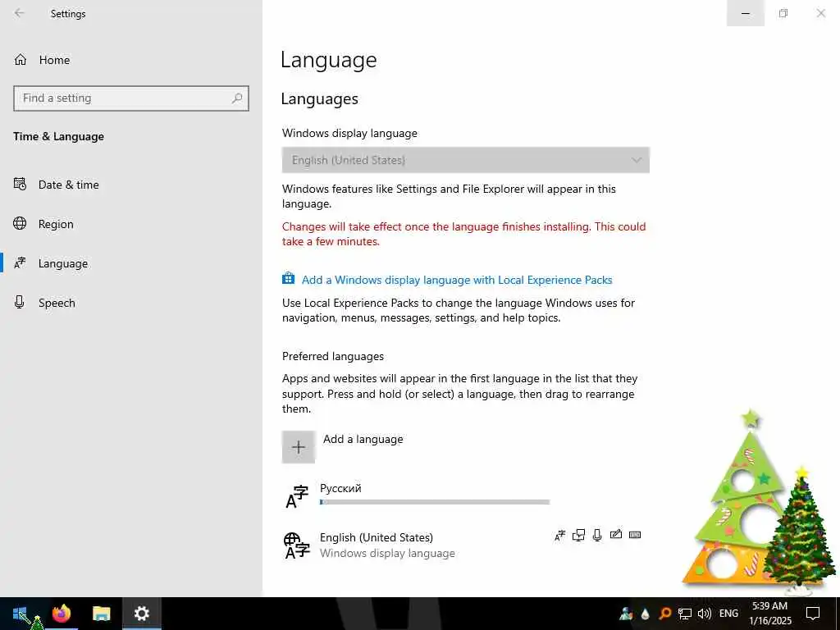Click the microphone icon beside Speech
Screen dimensions: 840x630
[20, 302]
